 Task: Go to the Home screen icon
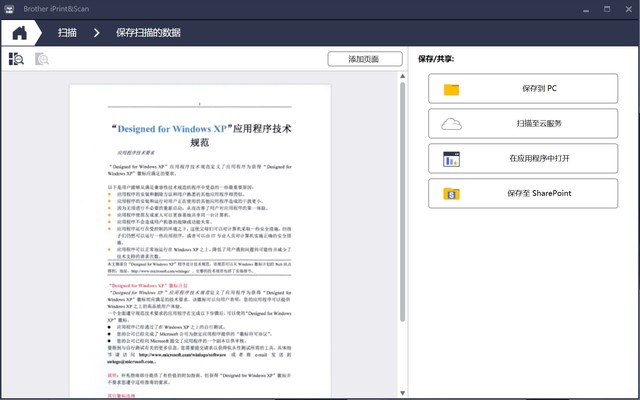[19, 33]
